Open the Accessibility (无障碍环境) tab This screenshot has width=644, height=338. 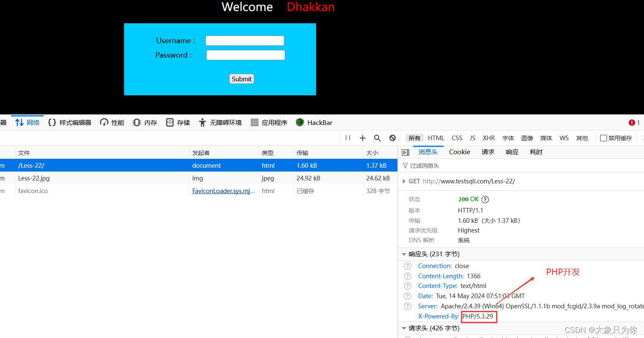pyautogui.click(x=220, y=122)
